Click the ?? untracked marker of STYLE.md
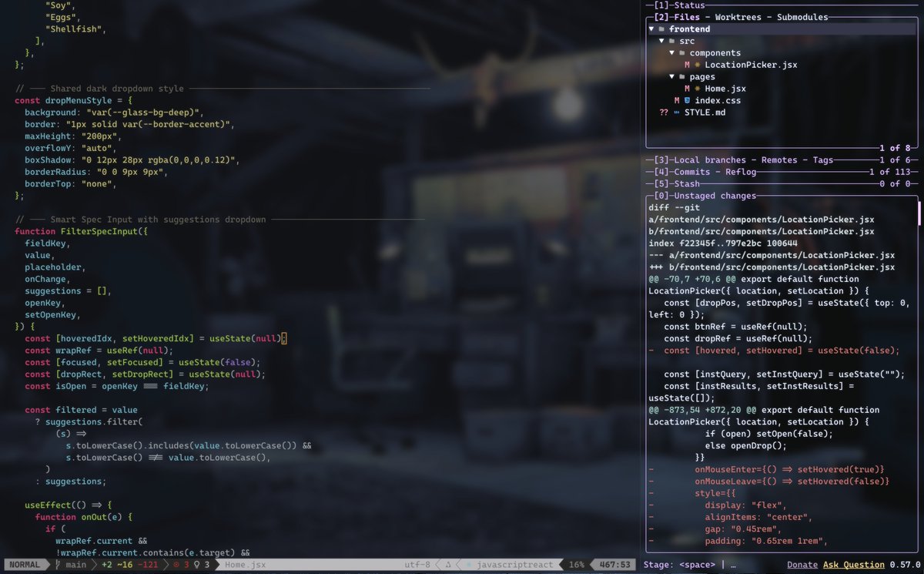The height and width of the screenshot is (574, 924). 664,112
